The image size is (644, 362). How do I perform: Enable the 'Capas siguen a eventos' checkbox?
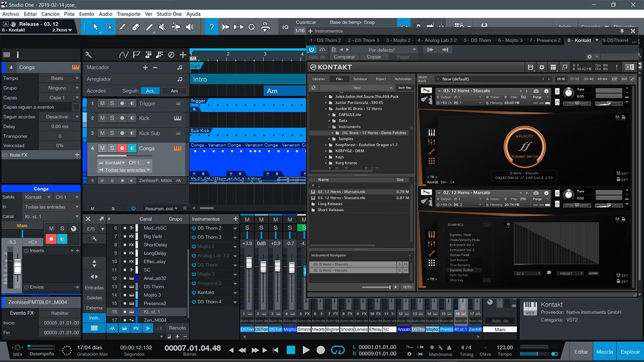(76, 107)
